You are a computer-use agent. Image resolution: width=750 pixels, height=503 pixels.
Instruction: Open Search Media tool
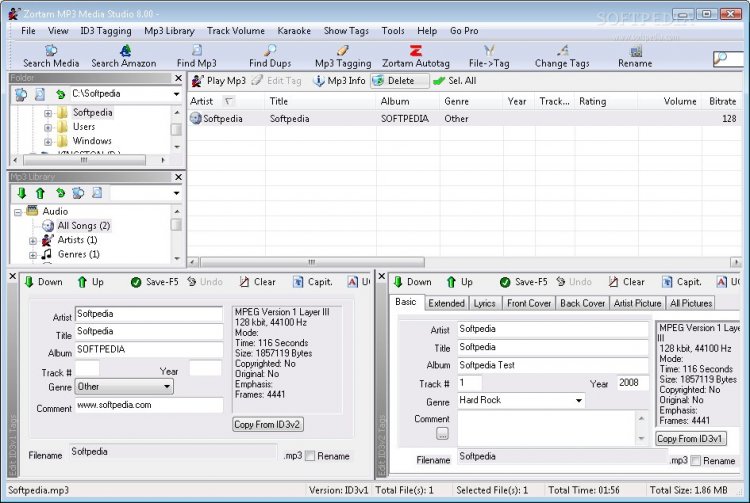point(51,56)
